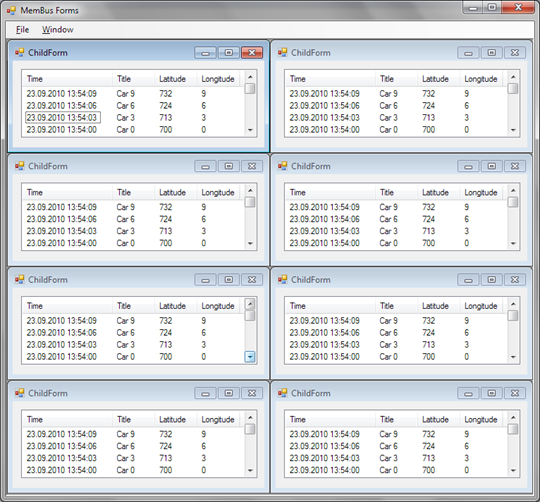Open the Window menu
The height and width of the screenshot is (502, 540).
[58, 30]
